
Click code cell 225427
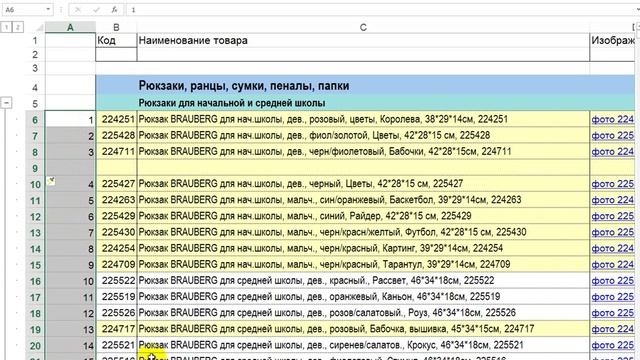(x=116, y=184)
